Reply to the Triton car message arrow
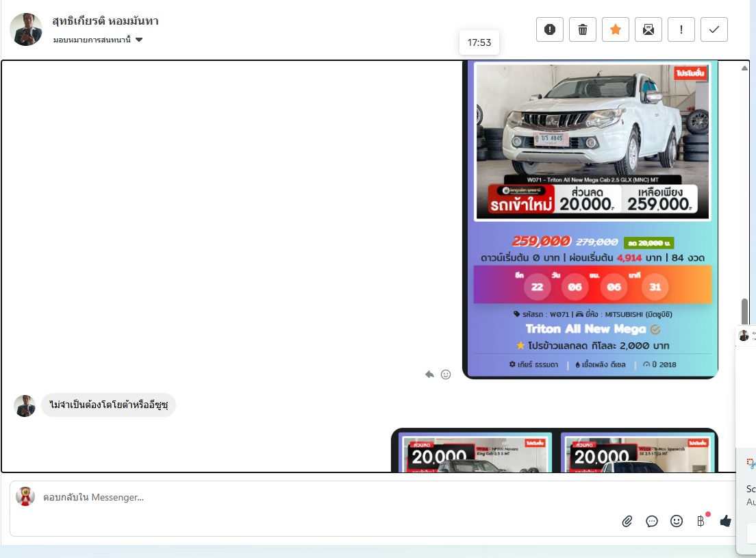Screen dimensions: 756x558 [x=429, y=375]
